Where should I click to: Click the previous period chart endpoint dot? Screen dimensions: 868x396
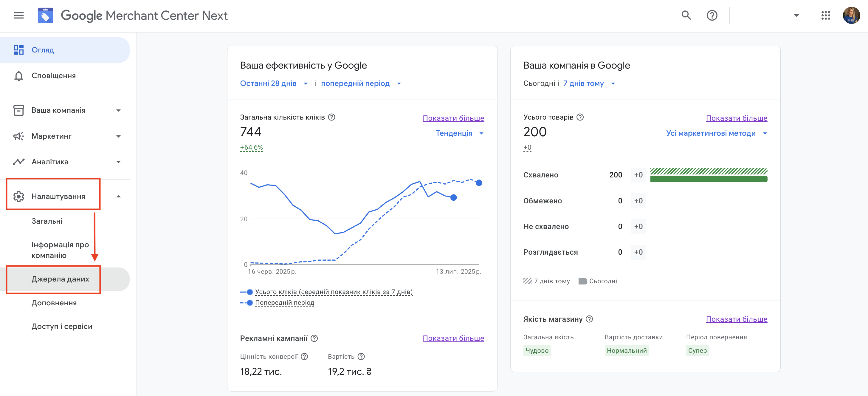pos(479,183)
